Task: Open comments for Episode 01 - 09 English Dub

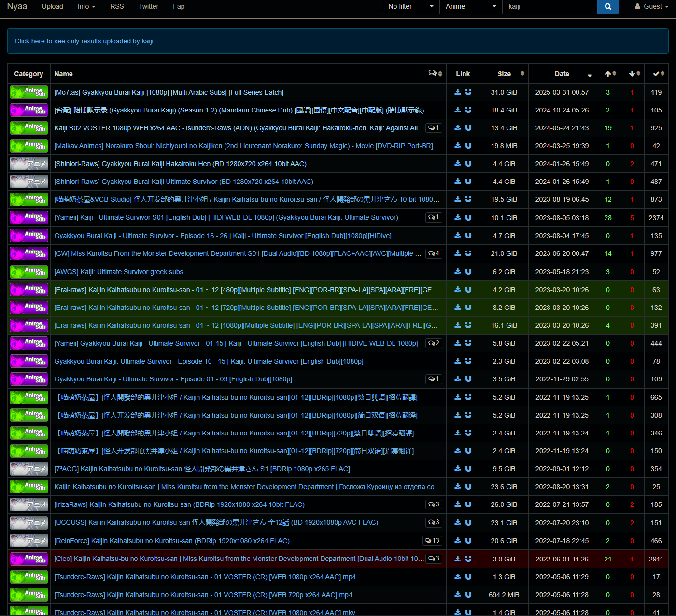Action: 434,379
